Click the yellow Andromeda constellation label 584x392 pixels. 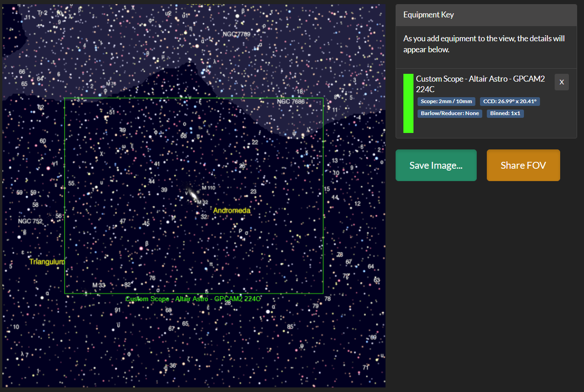[x=232, y=210]
